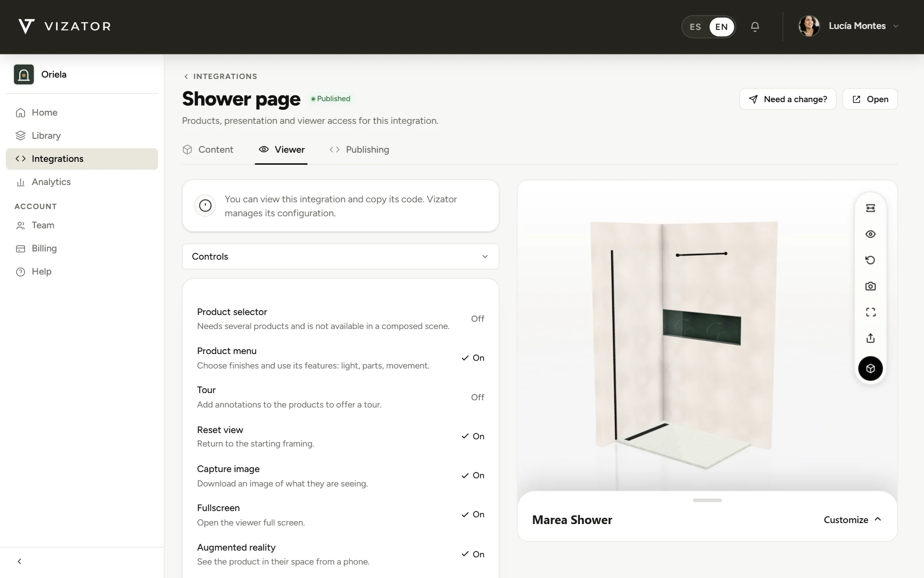924x578 pixels.
Task: Toggle the viewer eye visibility icon
Action: 871,234
